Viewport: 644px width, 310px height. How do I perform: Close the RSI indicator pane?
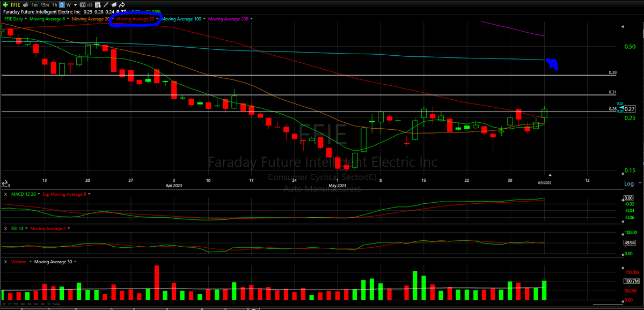pyautogui.click(x=5, y=228)
